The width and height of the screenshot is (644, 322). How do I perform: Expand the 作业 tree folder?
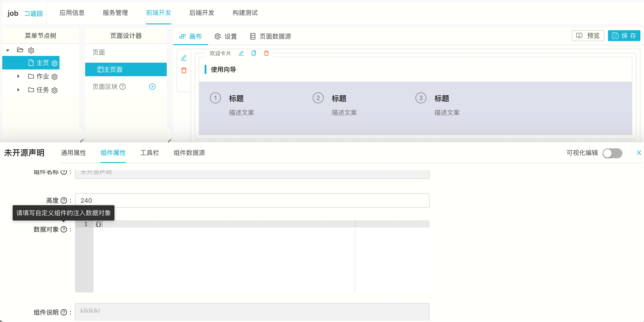pos(18,76)
